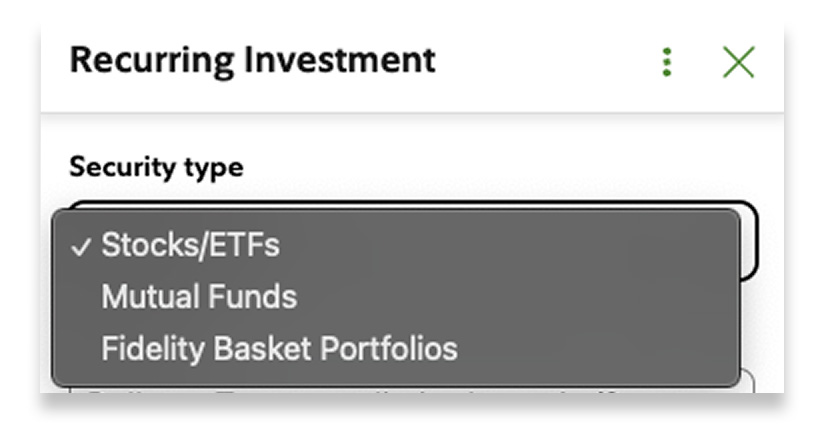Dismiss the panel using the green X icon
The width and height of the screenshot is (825, 434).
(738, 62)
